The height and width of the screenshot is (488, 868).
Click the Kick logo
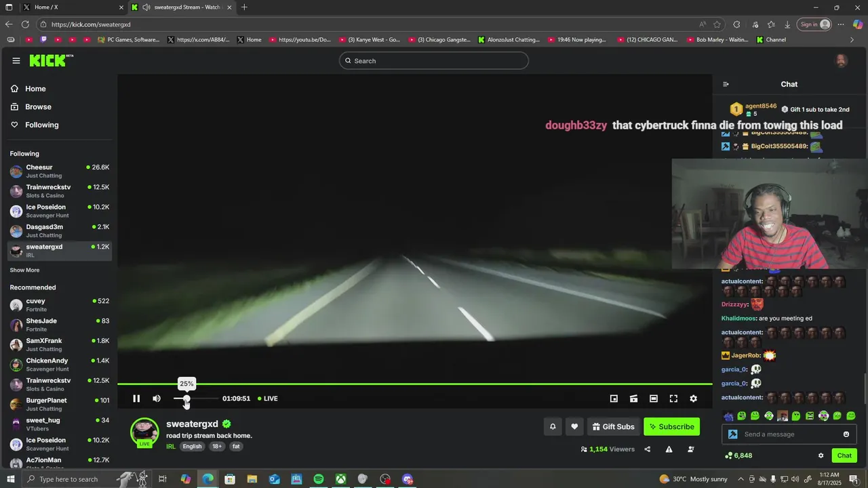[x=51, y=60]
